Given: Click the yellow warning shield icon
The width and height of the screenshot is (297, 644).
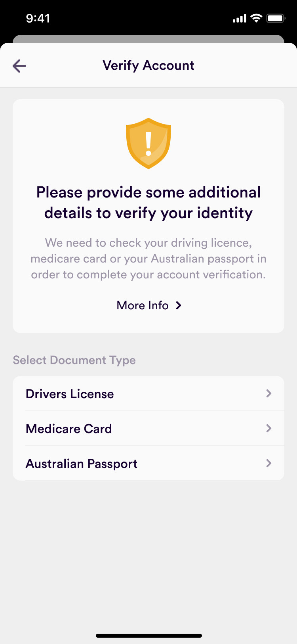Looking at the screenshot, I should tap(148, 143).
